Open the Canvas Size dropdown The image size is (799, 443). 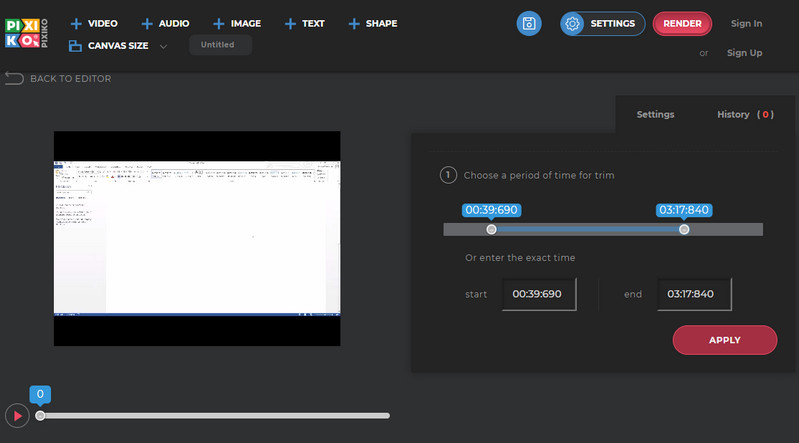[116, 45]
